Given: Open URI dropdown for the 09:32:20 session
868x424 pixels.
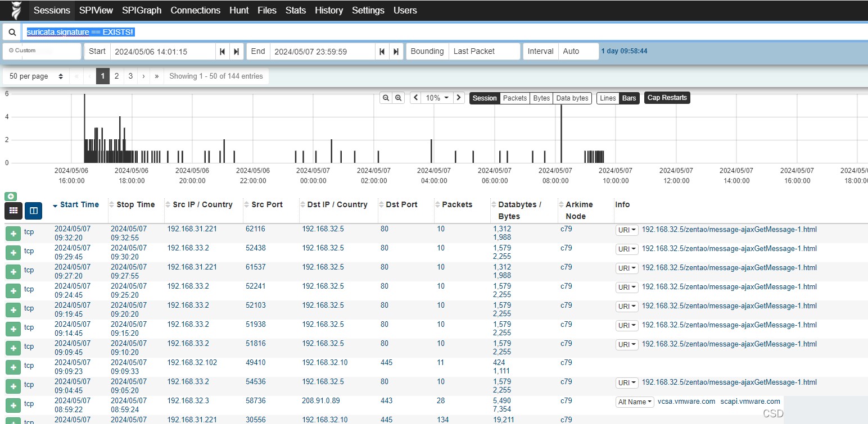Looking at the screenshot, I should pos(627,230).
